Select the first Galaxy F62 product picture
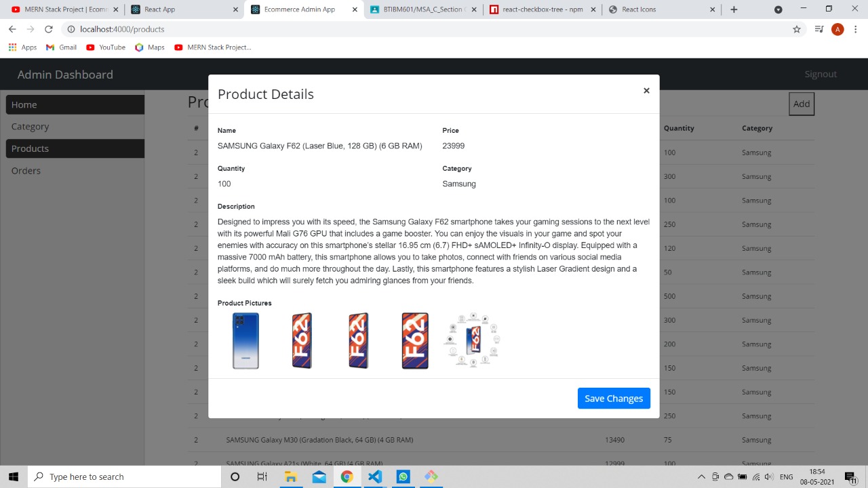Viewport: 868px width, 488px height. click(x=245, y=340)
